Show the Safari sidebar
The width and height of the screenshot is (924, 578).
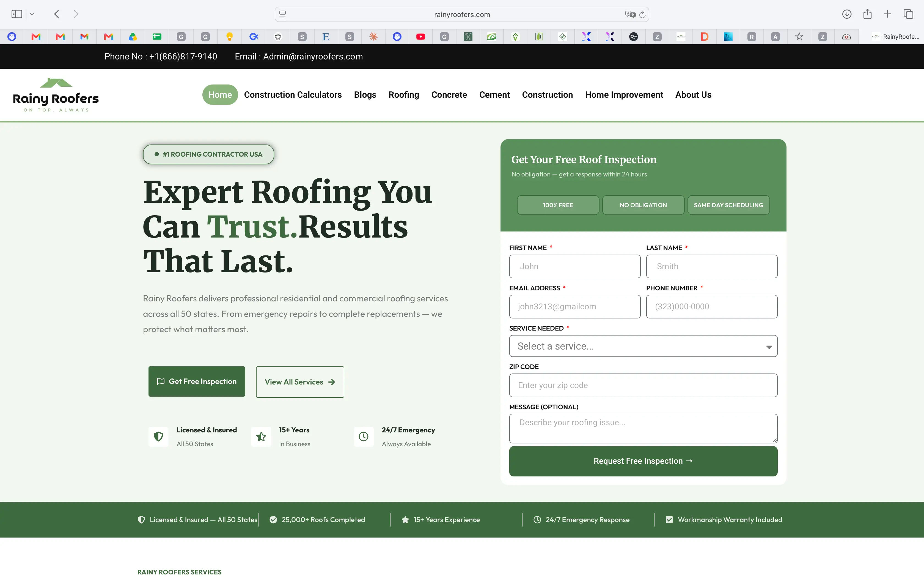coord(17,14)
